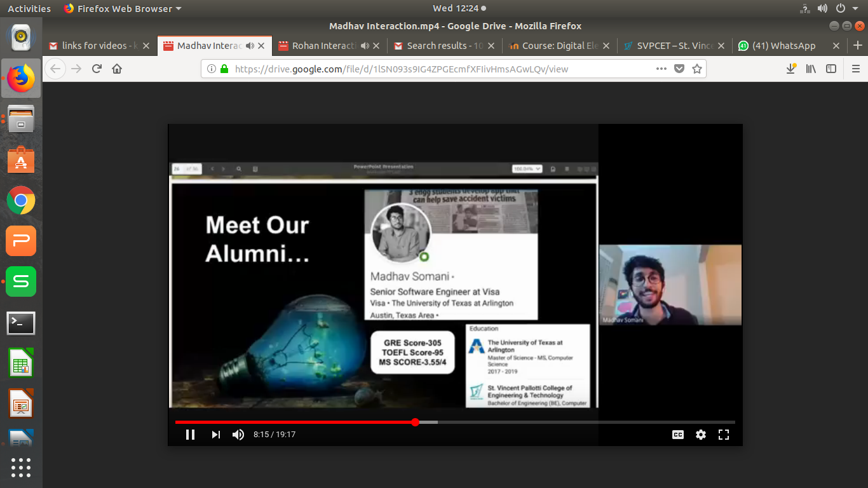Show Firefox downloads panel
This screenshot has height=488, width=868.
click(791, 69)
